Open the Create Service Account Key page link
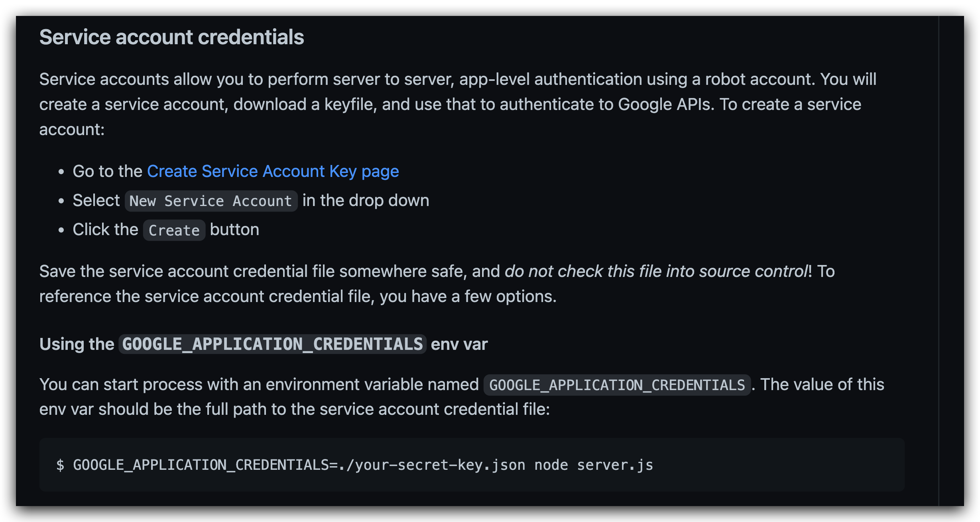980x522 pixels. point(273,171)
